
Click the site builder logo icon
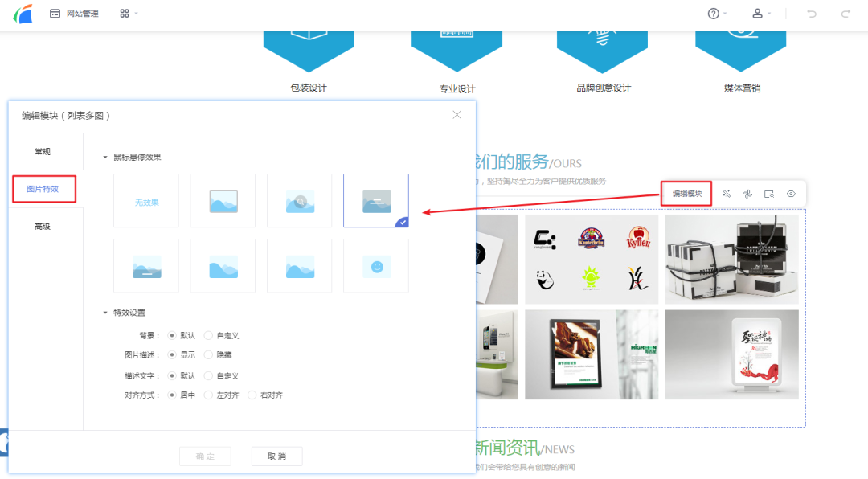click(x=23, y=14)
